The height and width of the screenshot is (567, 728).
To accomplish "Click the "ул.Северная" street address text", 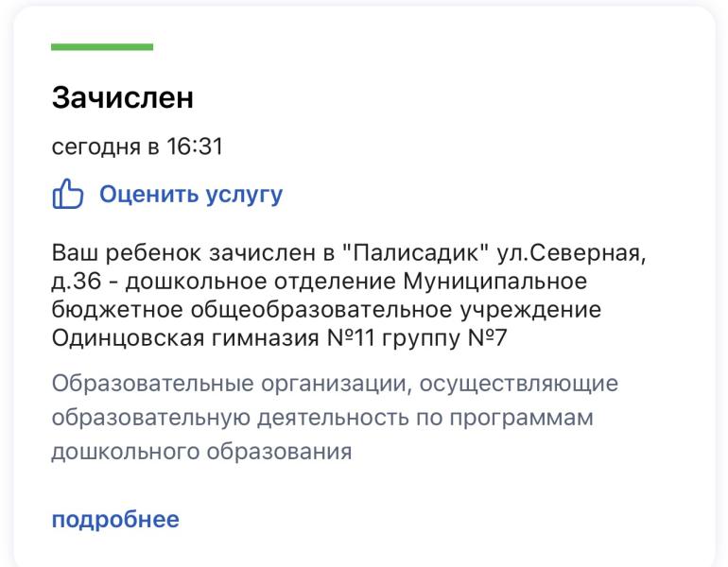I will tap(571, 254).
